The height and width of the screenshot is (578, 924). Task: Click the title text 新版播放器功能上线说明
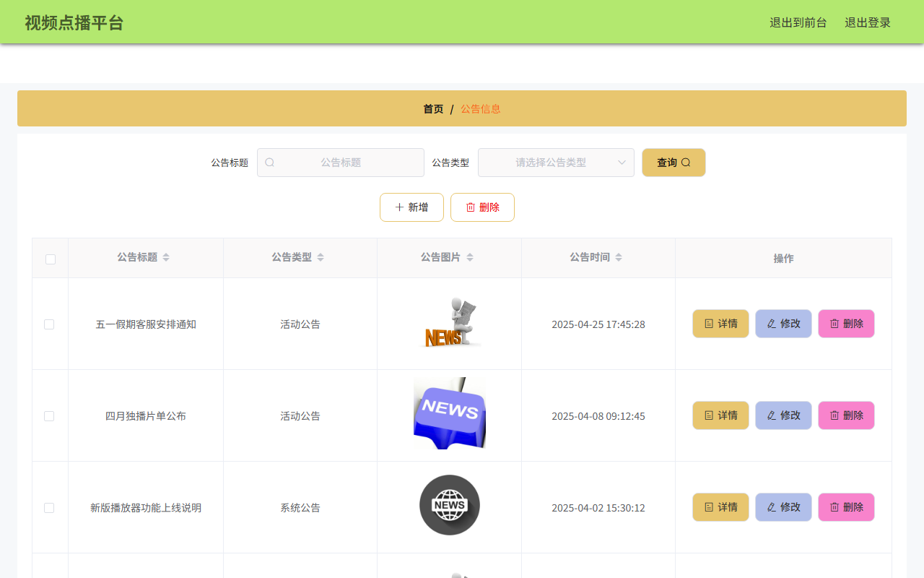(146, 508)
